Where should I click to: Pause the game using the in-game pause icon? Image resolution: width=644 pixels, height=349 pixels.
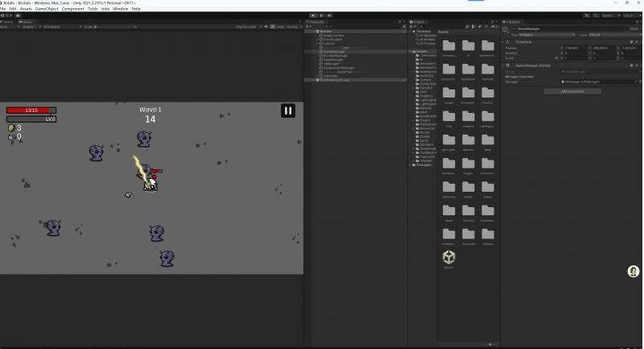[x=288, y=110]
